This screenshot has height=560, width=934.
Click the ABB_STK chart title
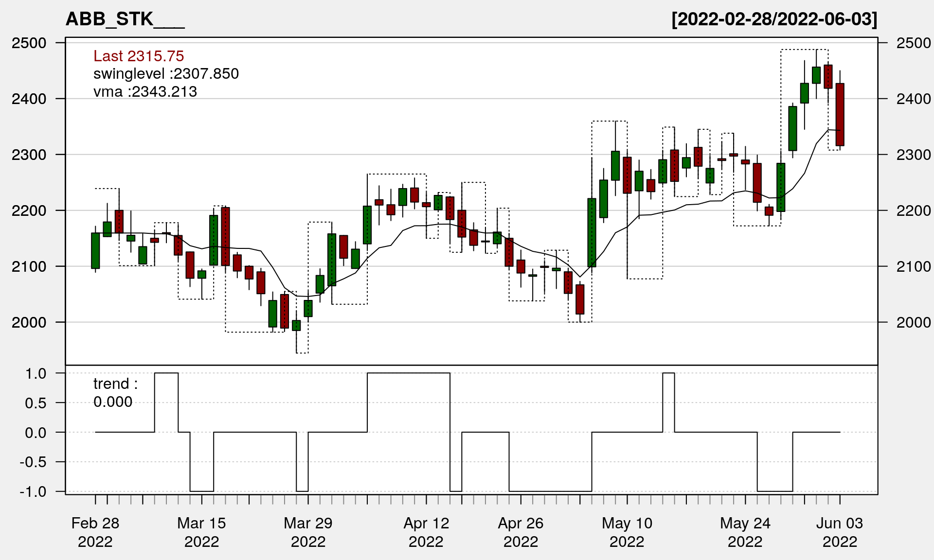point(125,19)
